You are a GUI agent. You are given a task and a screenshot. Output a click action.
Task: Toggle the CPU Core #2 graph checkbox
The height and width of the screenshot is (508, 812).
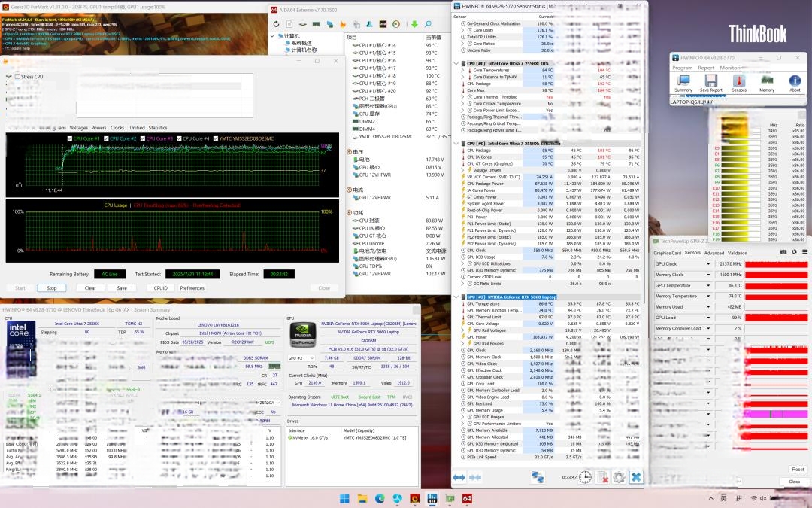coord(106,138)
